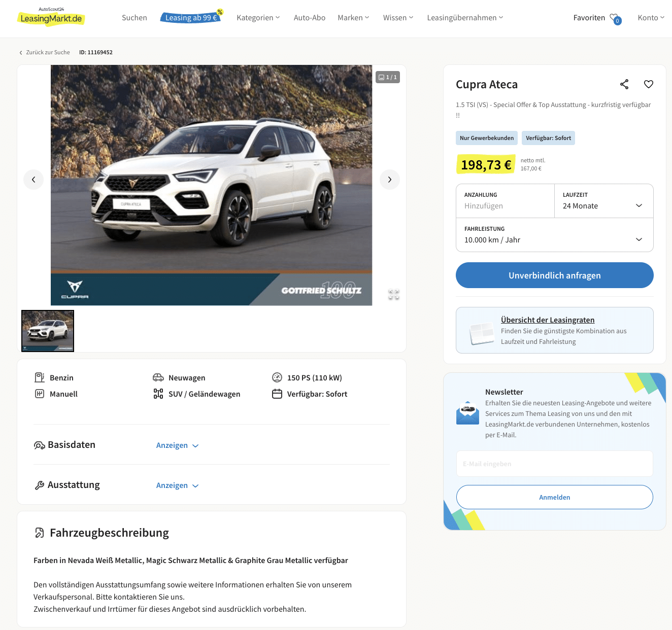Open the Wissen menu
Screen dimensions: 672x630
pos(398,18)
